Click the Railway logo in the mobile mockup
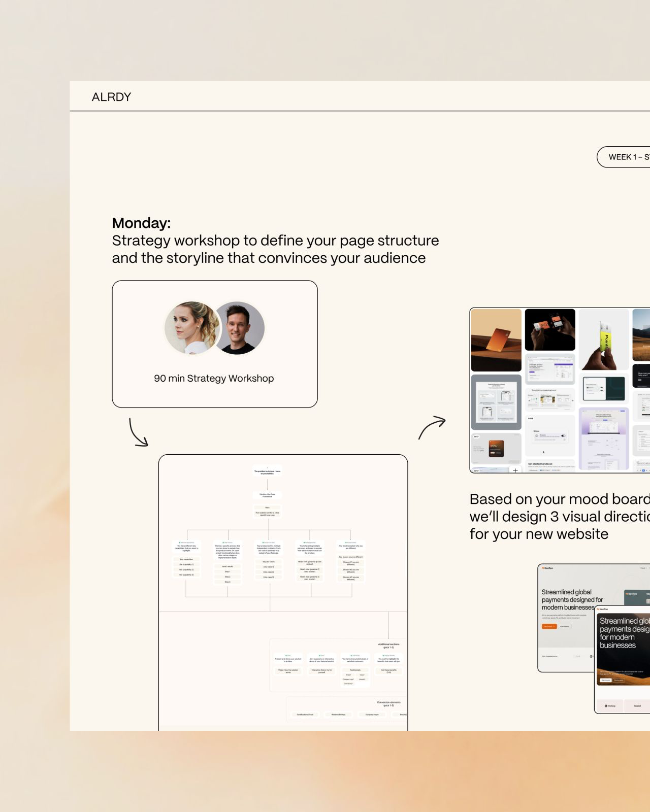This screenshot has width=650, height=812. click(x=610, y=706)
